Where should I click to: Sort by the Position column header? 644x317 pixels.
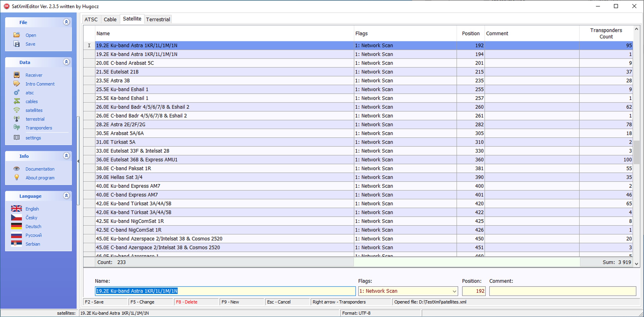(471, 33)
